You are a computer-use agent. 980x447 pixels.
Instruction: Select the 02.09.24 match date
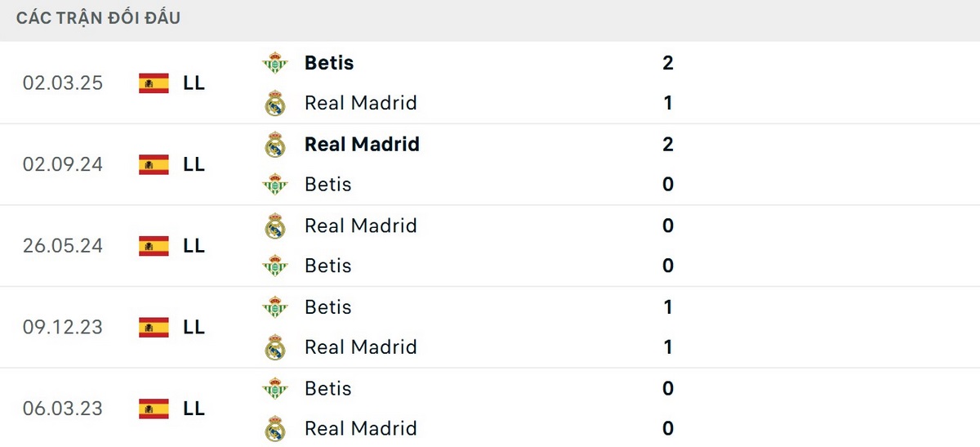pos(63,164)
